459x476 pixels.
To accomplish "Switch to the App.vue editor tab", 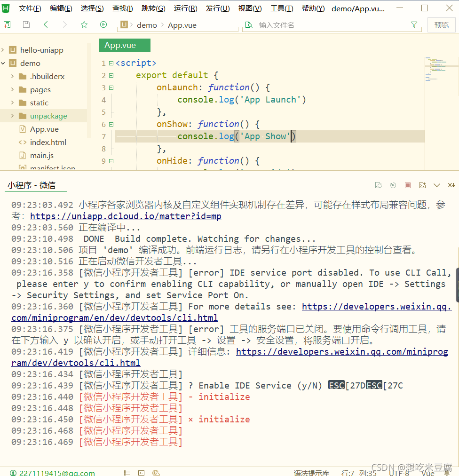I will pos(124,45).
